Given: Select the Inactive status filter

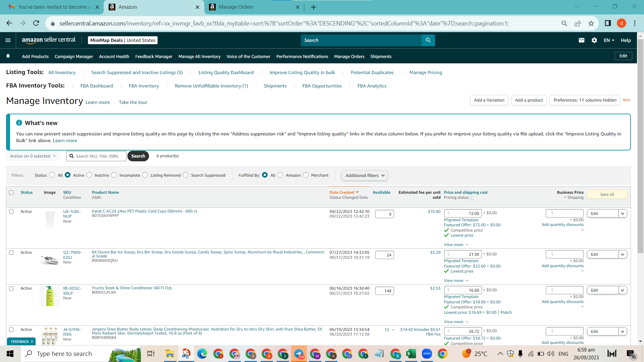Looking at the screenshot, I should [x=89, y=175].
